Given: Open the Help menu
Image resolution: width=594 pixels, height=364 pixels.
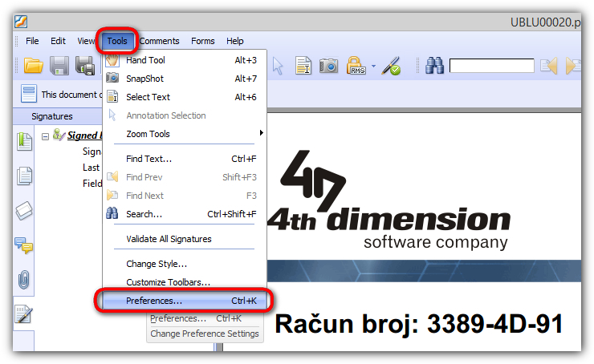Looking at the screenshot, I should pyautogui.click(x=235, y=41).
